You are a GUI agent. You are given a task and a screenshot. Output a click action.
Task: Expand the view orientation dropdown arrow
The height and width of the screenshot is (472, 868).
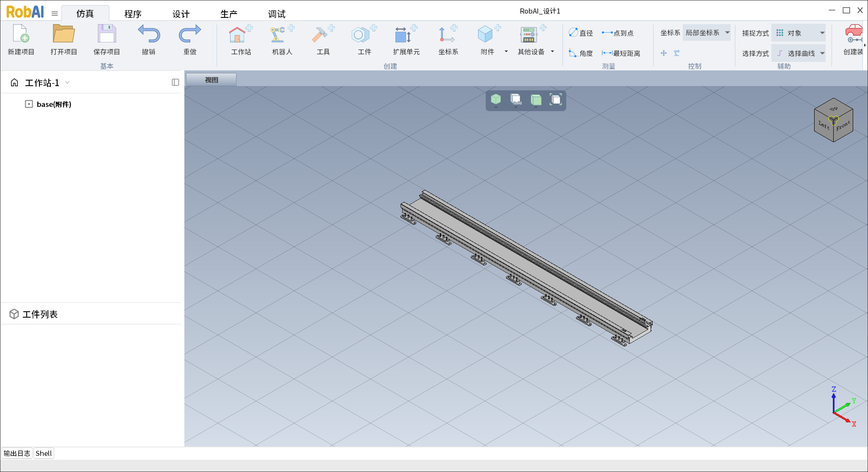[x=496, y=107]
